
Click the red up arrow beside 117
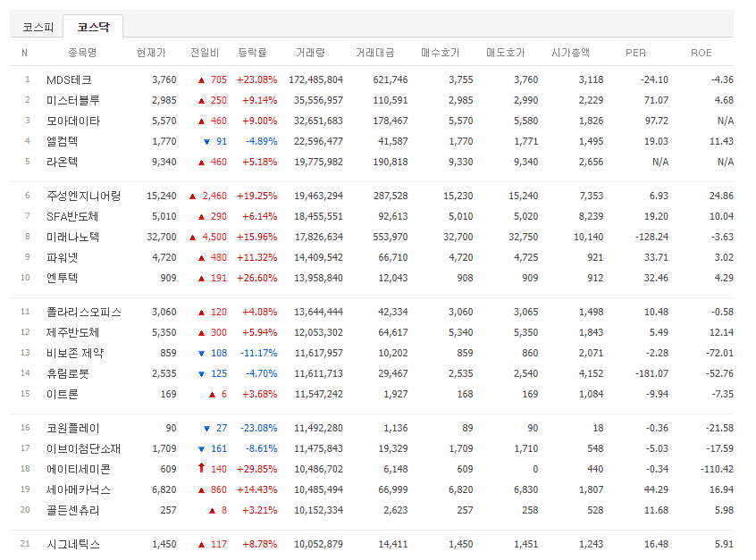pos(202,545)
